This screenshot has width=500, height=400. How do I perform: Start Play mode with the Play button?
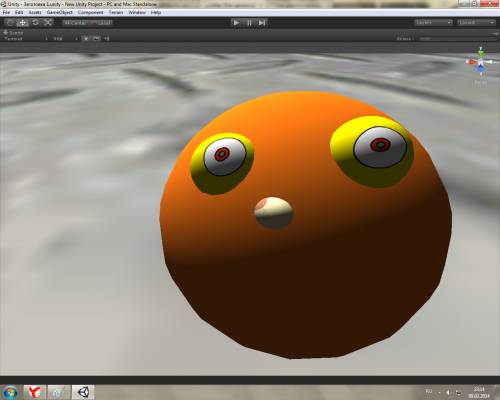(236, 23)
